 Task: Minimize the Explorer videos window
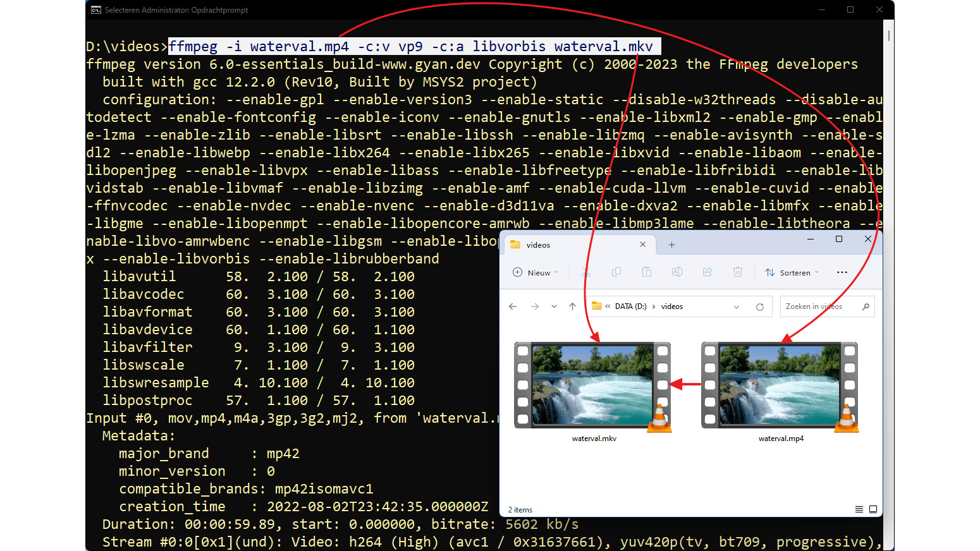[x=811, y=239]
